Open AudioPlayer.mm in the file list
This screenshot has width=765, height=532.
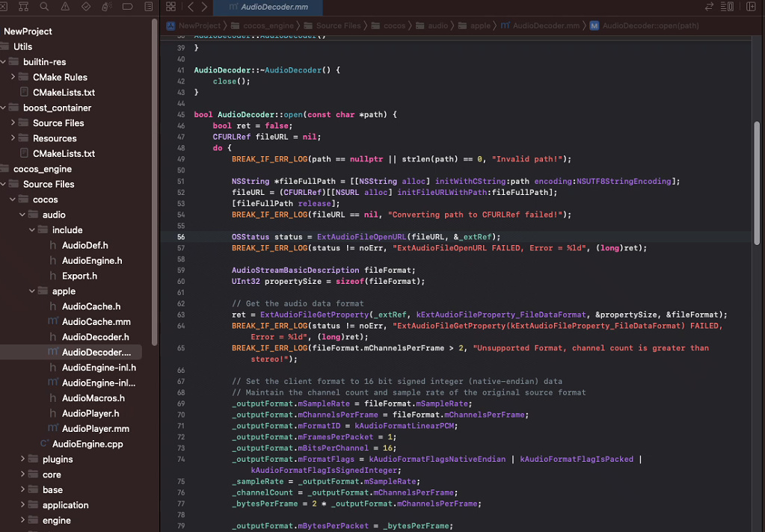96,429
